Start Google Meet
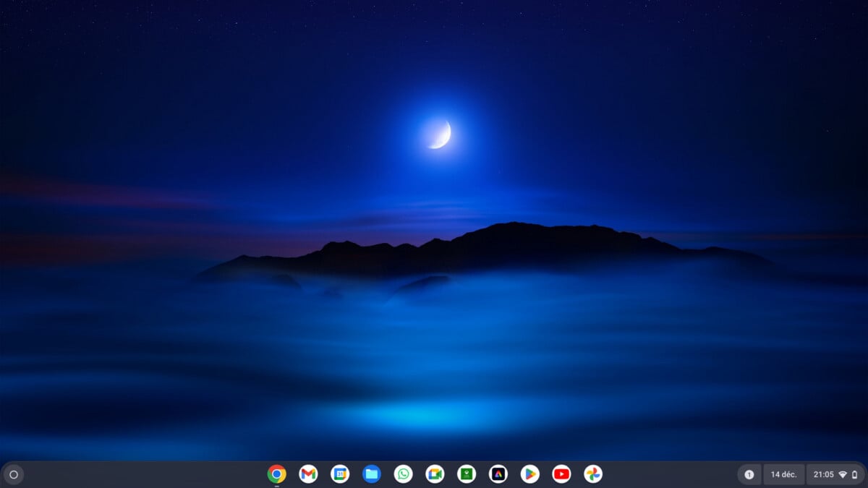 [433, 474]
